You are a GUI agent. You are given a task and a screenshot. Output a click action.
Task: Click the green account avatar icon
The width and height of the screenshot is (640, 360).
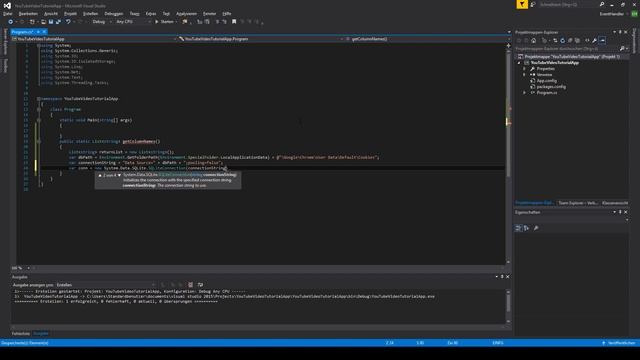pyautogui.click(x=634, y=14)
